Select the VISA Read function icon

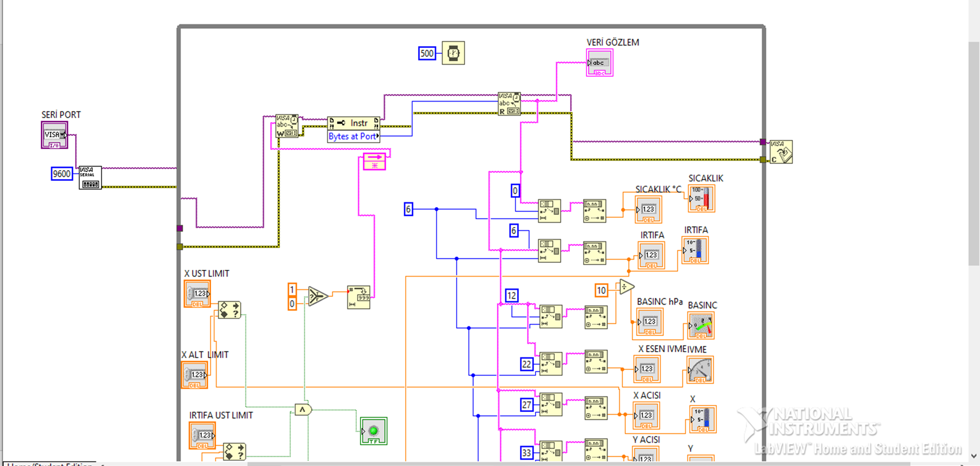coord(509,103)
